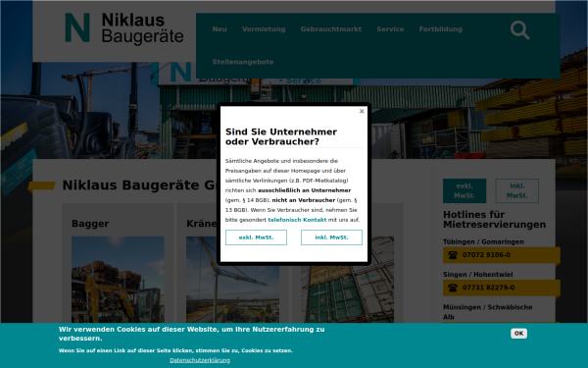Open the Neu menu item
The image size is (588, 368).
point(220,29)
